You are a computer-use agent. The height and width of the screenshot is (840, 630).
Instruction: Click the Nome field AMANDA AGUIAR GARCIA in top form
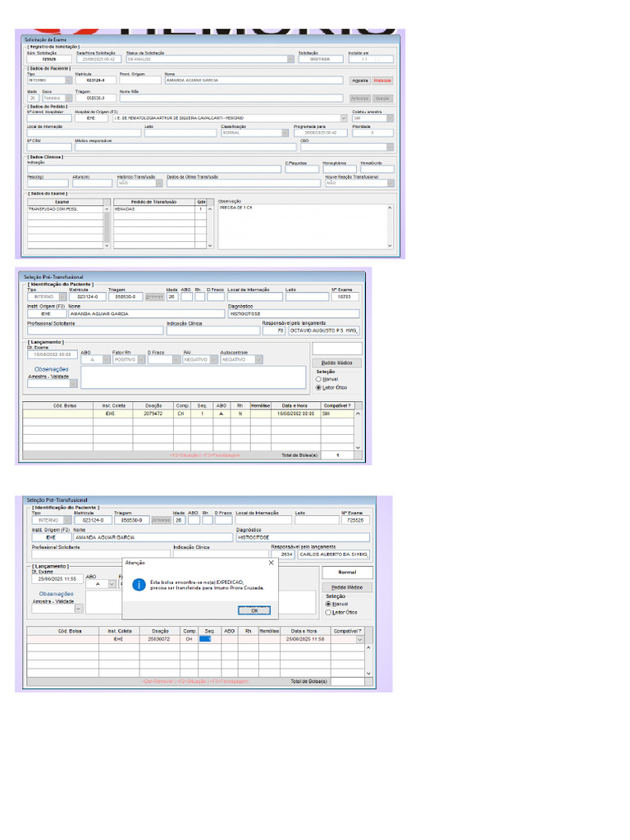pyautogui.click(x=253, y=80)
